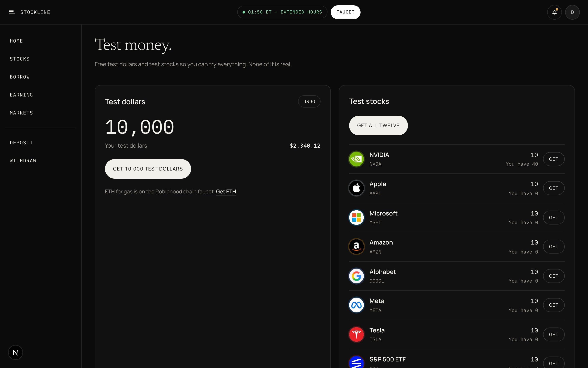Click the TSLA ticker text
The image size is (588, 368).
point(375,339)
